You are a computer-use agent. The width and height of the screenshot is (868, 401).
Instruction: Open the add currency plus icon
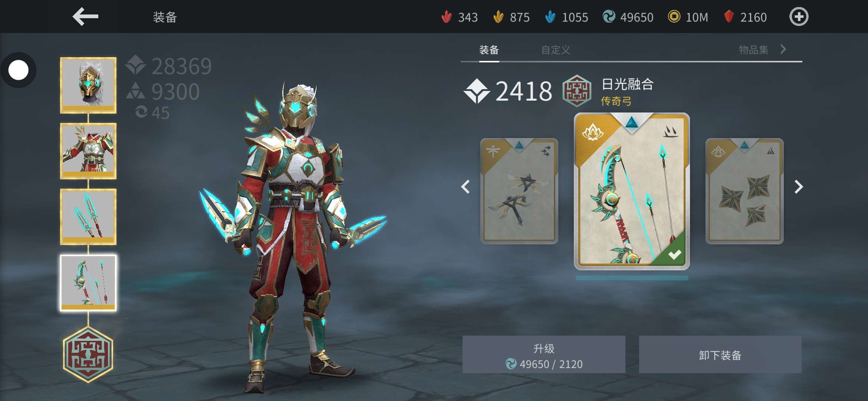(x=799, y=17)
